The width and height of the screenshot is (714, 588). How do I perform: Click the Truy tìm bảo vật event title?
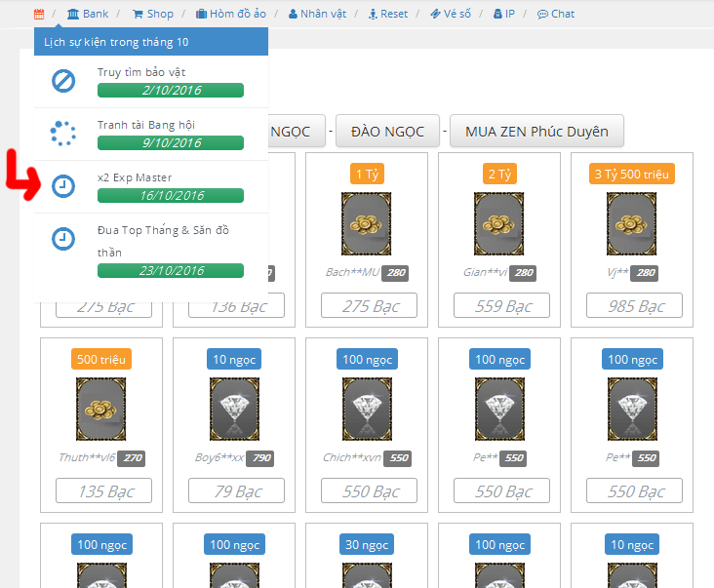point(141,72)
